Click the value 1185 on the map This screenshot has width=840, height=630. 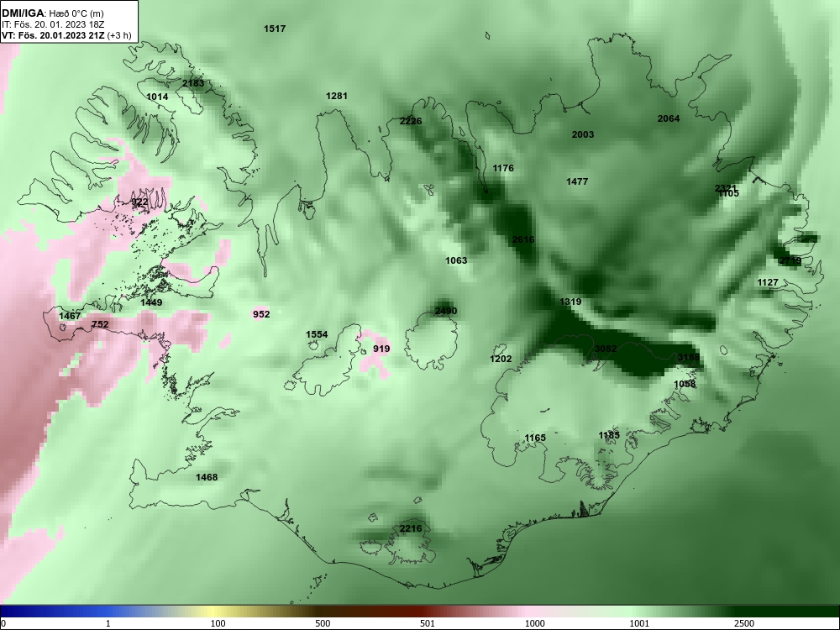(609, 435)
